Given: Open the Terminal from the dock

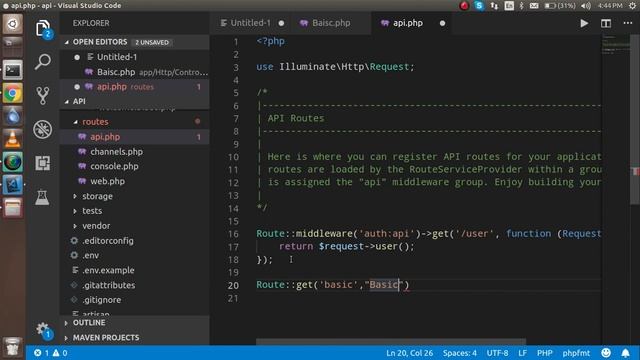Looking at the screenshot, I should [13, 71].
